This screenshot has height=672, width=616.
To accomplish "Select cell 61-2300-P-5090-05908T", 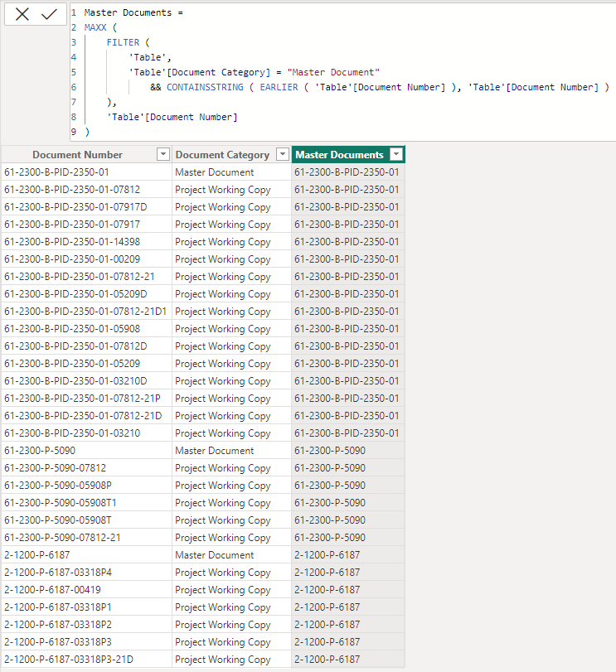I will coord(86,520).
